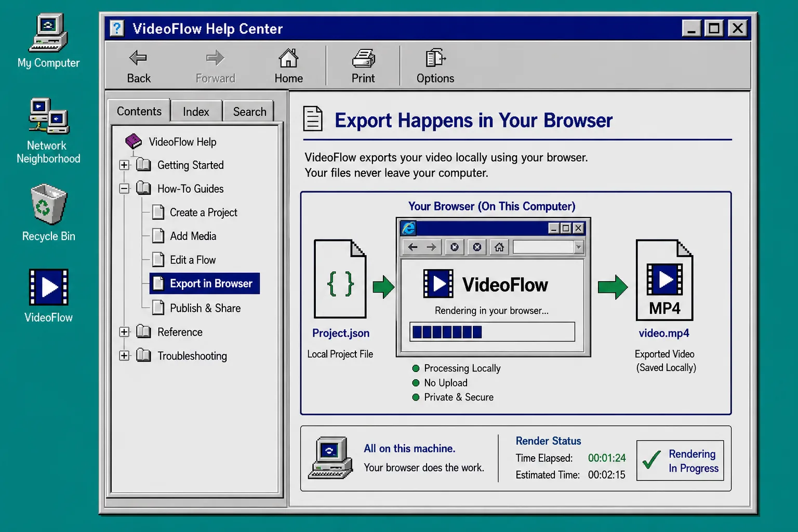Click the Render Status heading
Viewport: 798px width, 532px height.
(548, 441)
